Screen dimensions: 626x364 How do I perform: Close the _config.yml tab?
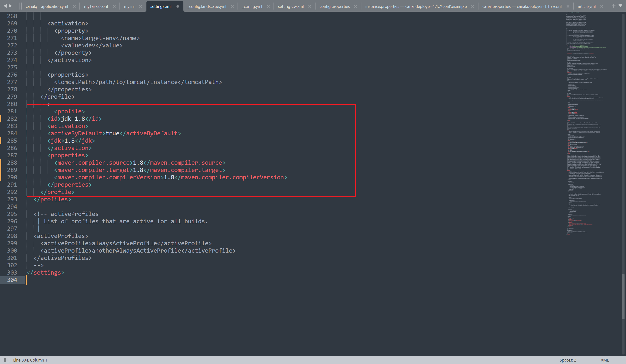(268, 6)
